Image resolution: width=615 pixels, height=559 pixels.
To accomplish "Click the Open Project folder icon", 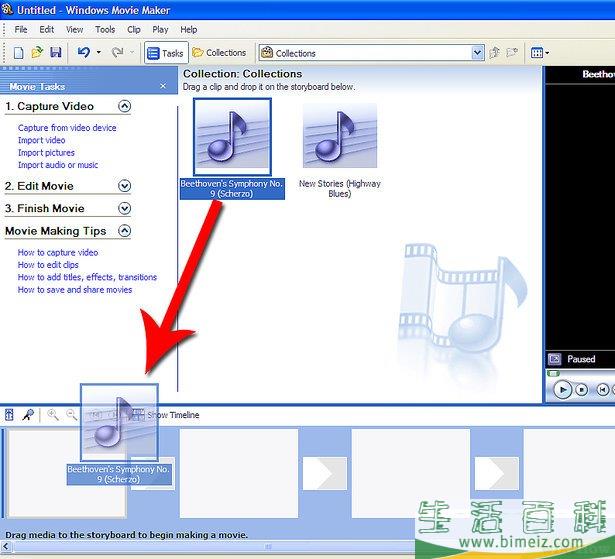I will (37, 53).
